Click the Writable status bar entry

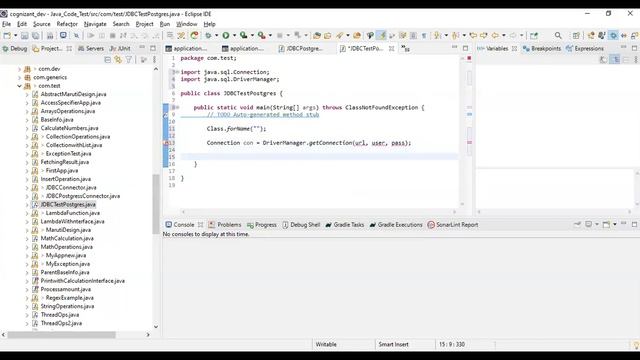326,344
